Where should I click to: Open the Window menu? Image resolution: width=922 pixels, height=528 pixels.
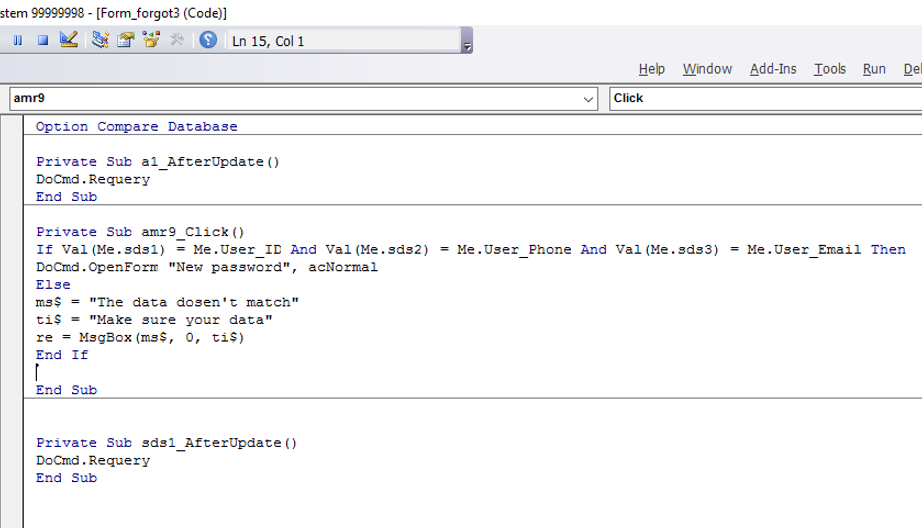(707, 69)
